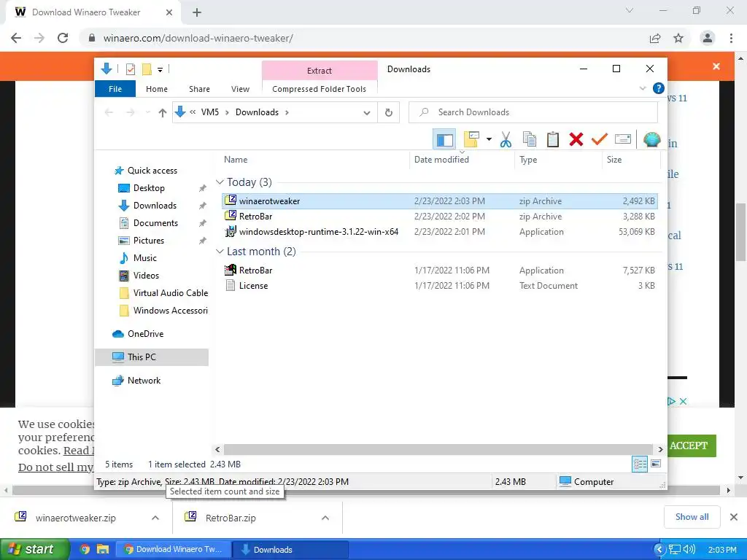Open RetroBar.zip download options arrow

tap(325, 518)
